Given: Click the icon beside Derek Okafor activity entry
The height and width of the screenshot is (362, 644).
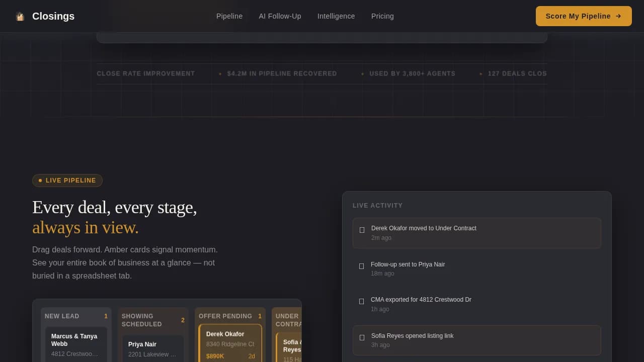Looking at the screenshot, I should tap(362, 230).
